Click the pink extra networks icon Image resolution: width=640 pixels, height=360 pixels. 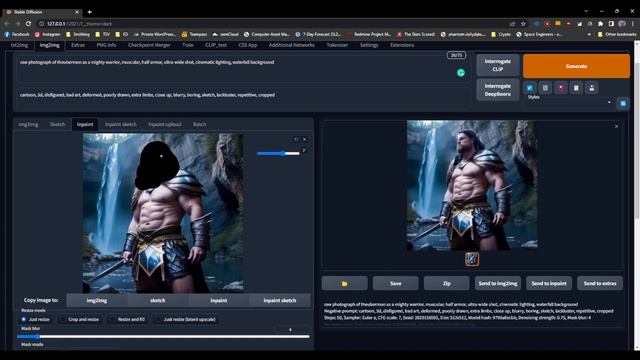click(561, 88)
